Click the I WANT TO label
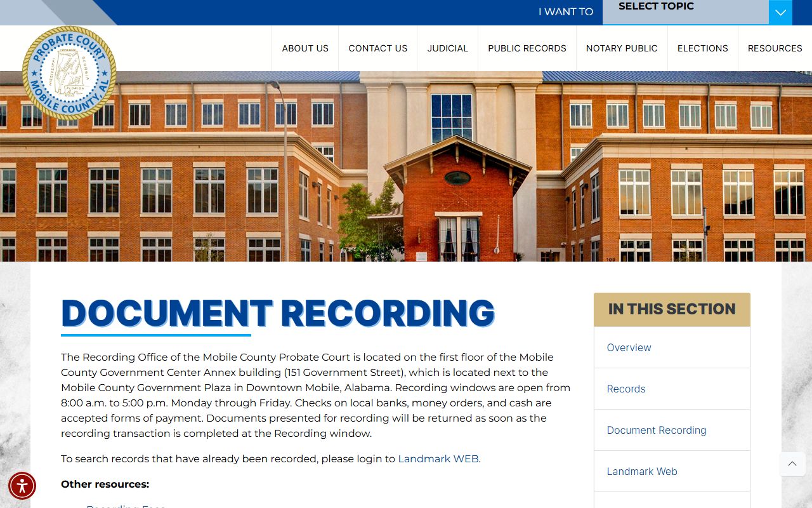Viewport: 812px width, 508px height. tap(566, 12)
